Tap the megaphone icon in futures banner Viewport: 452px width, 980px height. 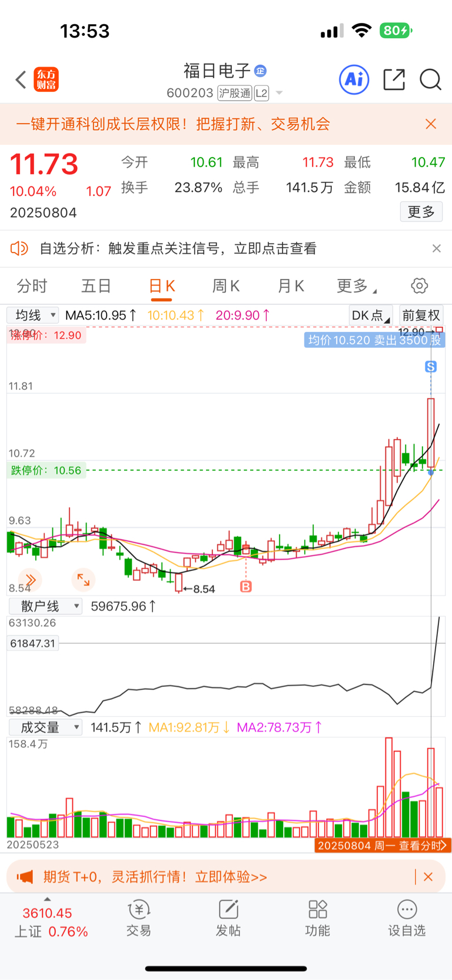[x=25, y=877]
